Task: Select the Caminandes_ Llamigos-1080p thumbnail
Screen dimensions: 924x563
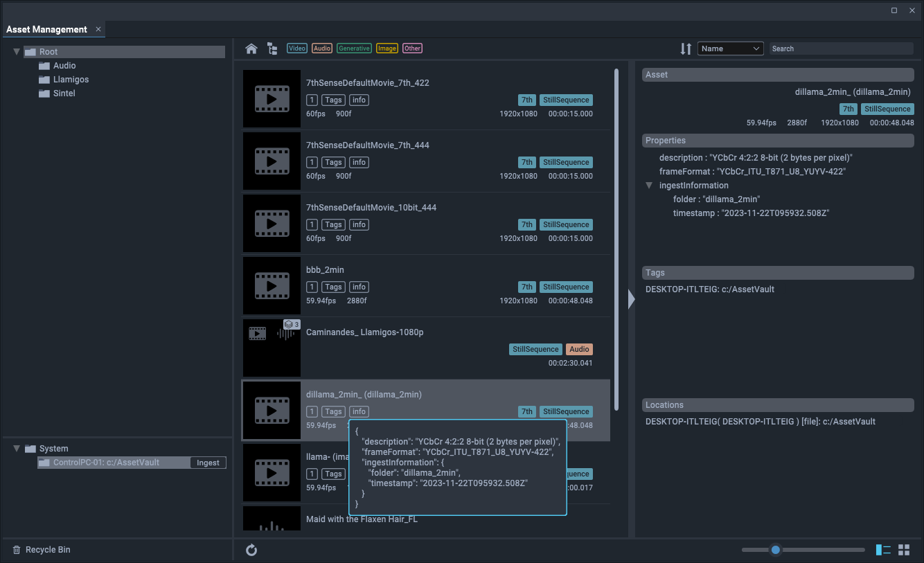Action: [272, 348]
